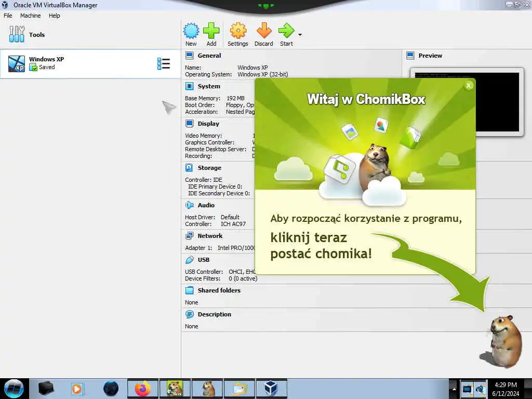Screen dimensions: 532x399
Task: Open the Storage section heading link
Action: (x=209, y=168)
